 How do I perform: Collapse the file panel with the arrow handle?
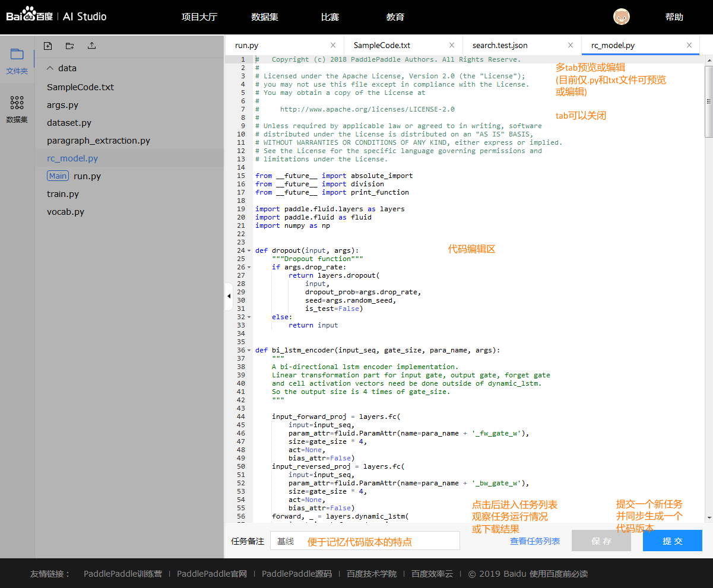[229, 297]
